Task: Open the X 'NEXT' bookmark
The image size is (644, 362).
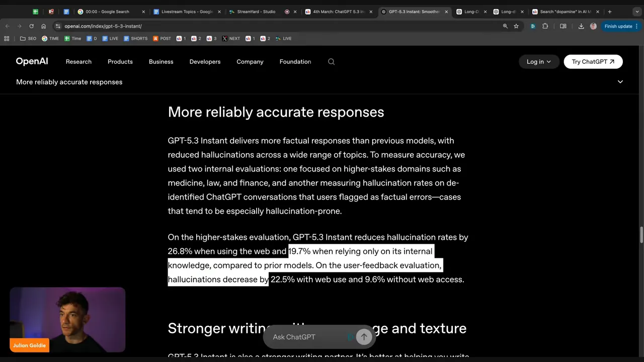Action: click(231, 38)
